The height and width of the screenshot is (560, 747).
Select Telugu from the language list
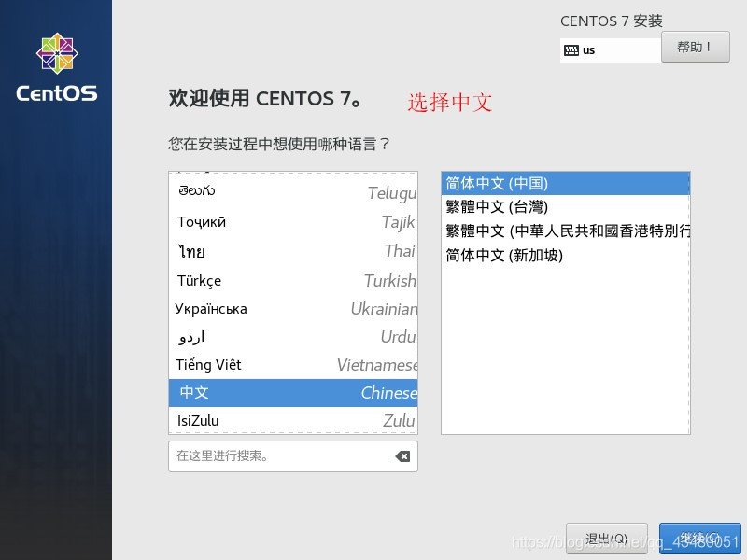point(293,191)
